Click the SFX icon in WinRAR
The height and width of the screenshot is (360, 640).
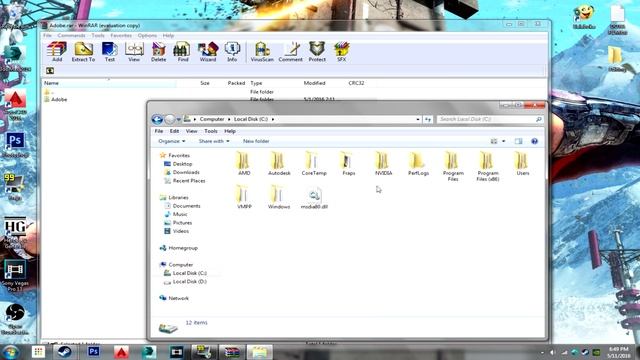point(342,52)
